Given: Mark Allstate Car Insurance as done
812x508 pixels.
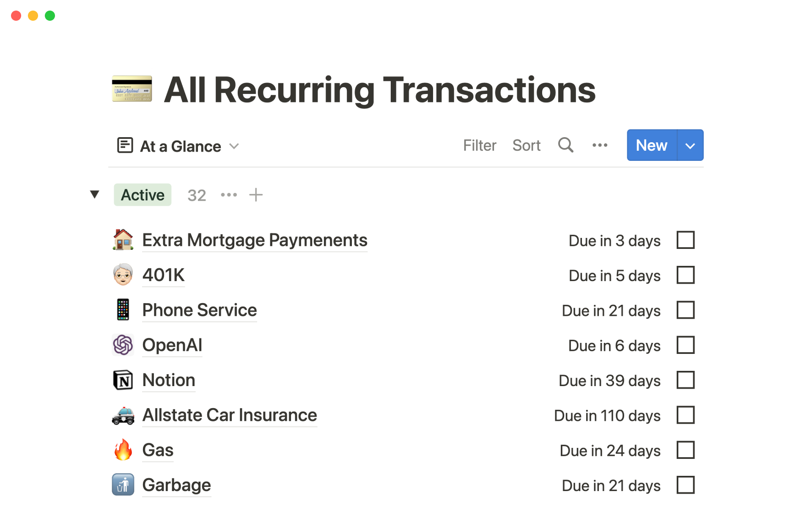Looking at the screenshot, I should click(685, 415).
